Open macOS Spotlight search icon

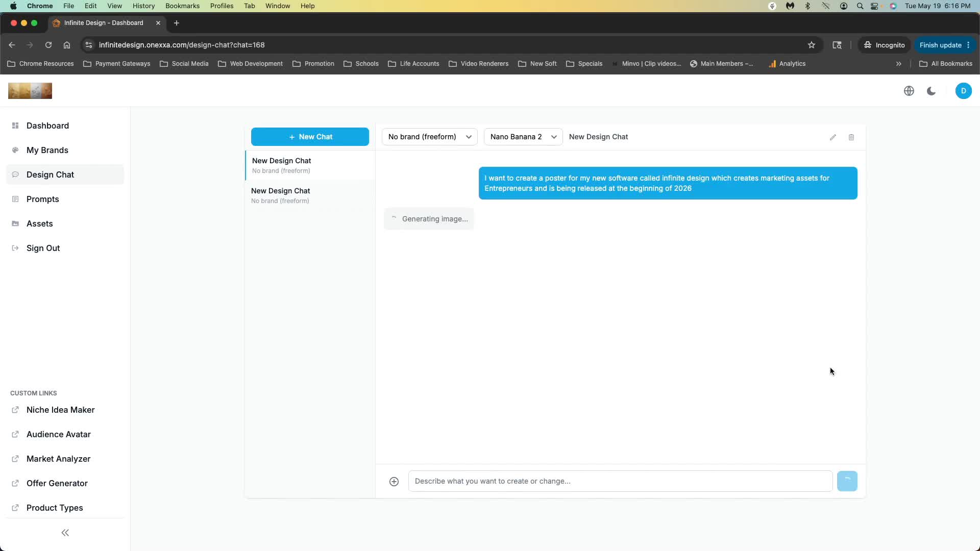coord(860,6)
